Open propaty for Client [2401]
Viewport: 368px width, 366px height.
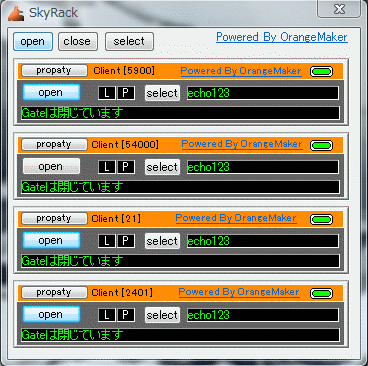pos(54,292)
